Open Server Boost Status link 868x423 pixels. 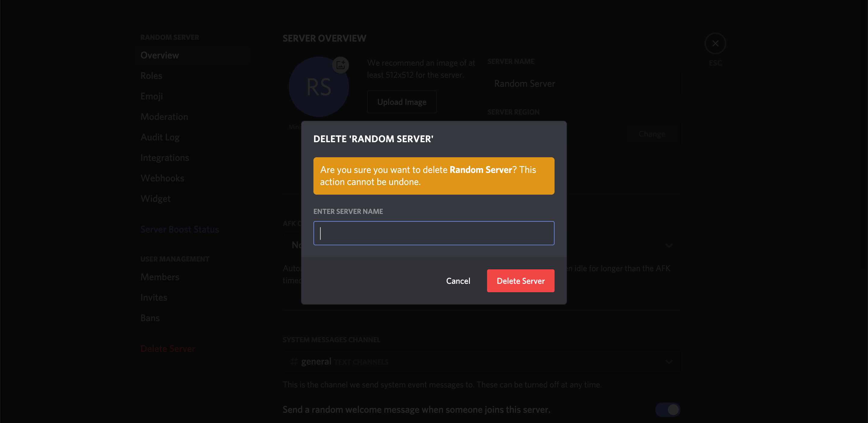coord(180,229)
